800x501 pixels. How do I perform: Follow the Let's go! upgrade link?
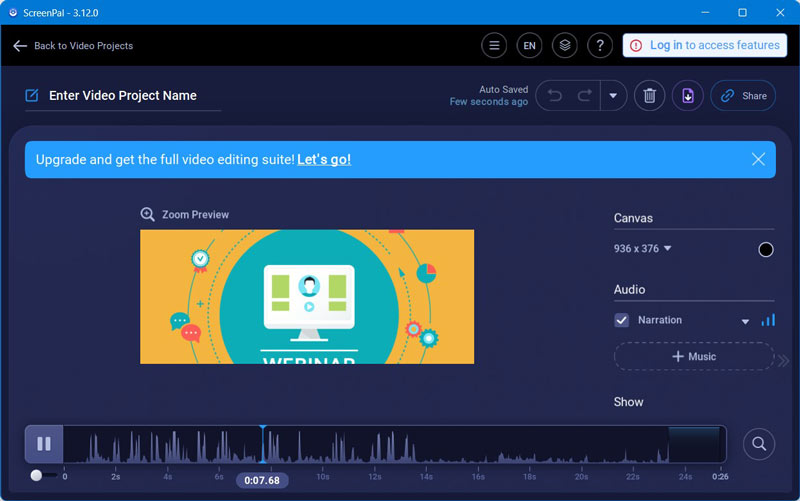click(324, 160)
